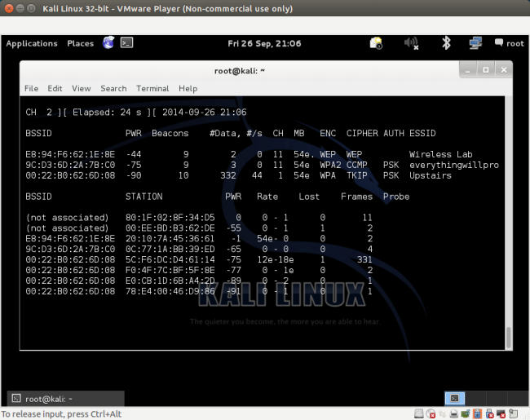
Task: Open the Help menu in terminal
Action: coord(188,88)
